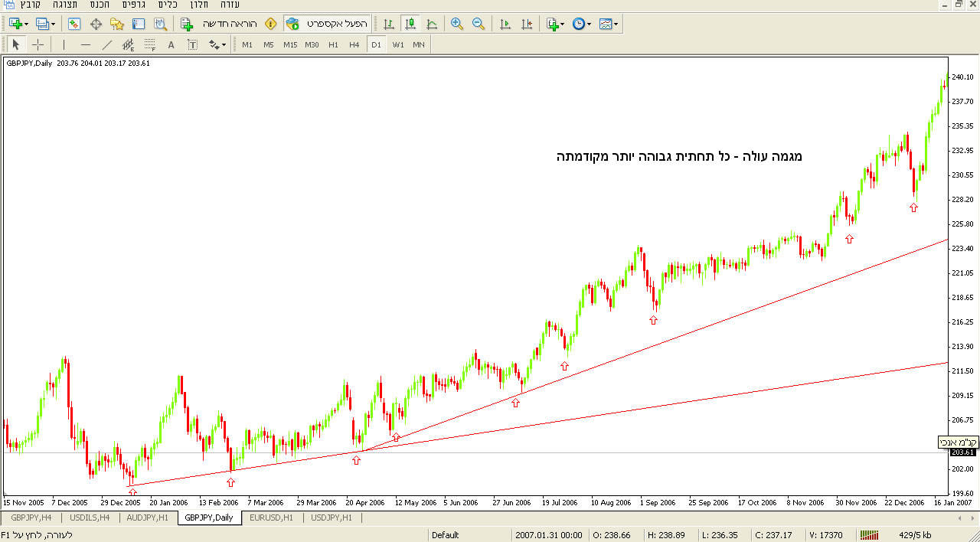The height and width of the screenshot is (542, 980).
Task: Select the Crosshair cursor tool
Action: pos(38,44)
